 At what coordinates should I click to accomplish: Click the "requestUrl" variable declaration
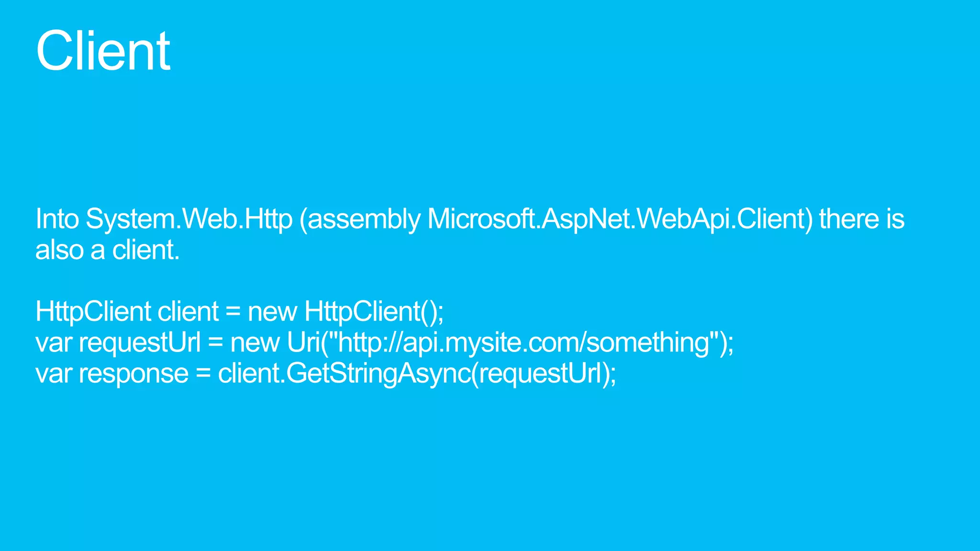click(139, 343)
